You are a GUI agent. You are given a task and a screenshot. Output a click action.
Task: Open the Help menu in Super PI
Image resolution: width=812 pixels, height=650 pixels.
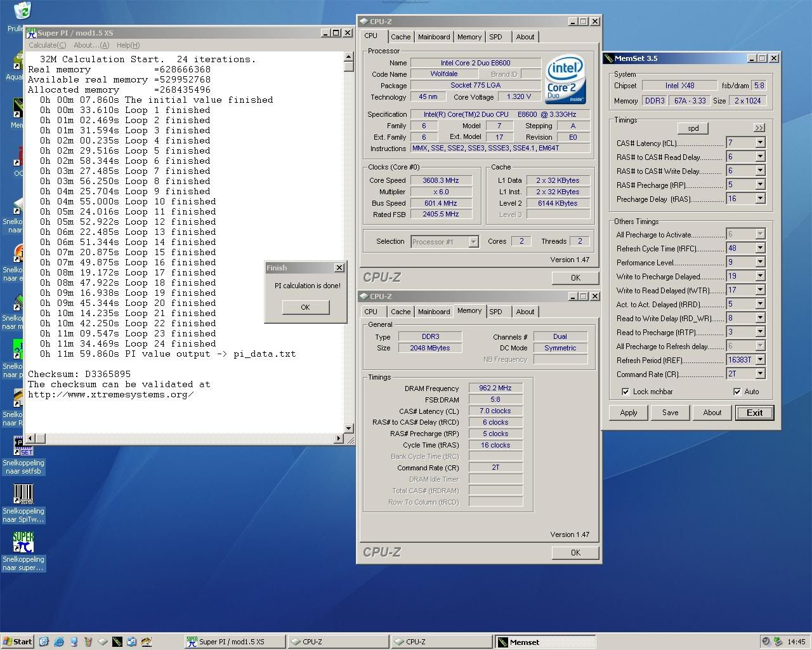click(x=128, y=45)
